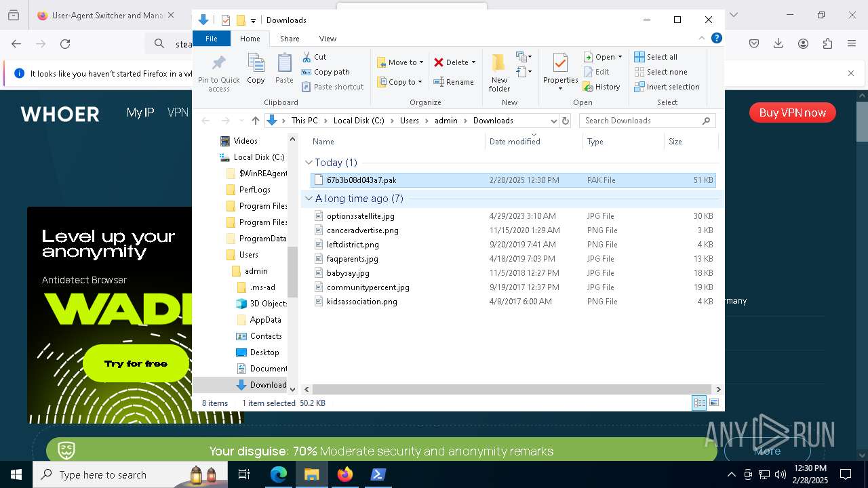Click Pin to Quick access icon

(218, 73)
